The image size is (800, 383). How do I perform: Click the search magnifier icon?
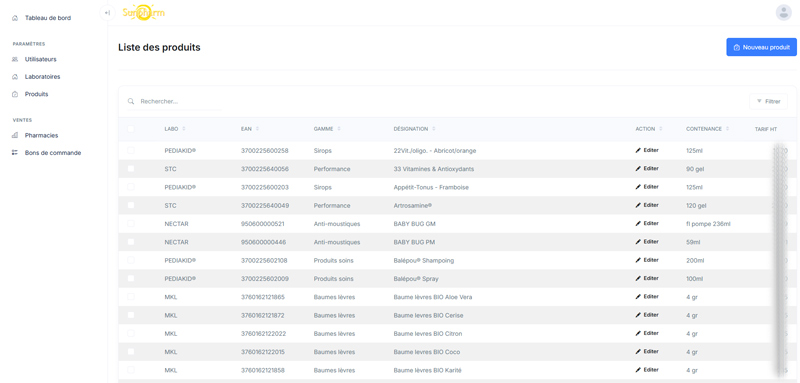tap(131, 101)
